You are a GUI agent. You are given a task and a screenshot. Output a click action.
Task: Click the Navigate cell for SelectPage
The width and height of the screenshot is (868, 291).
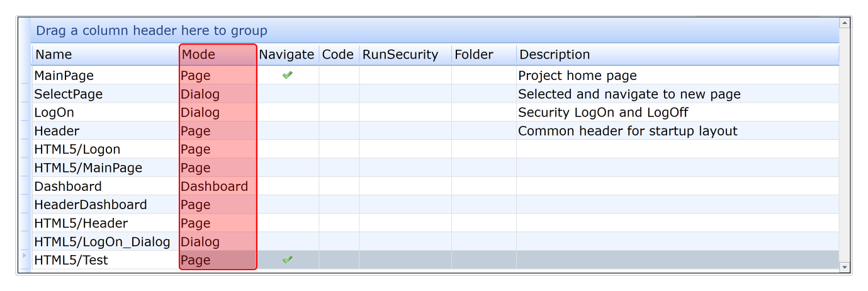click(288, 94)
